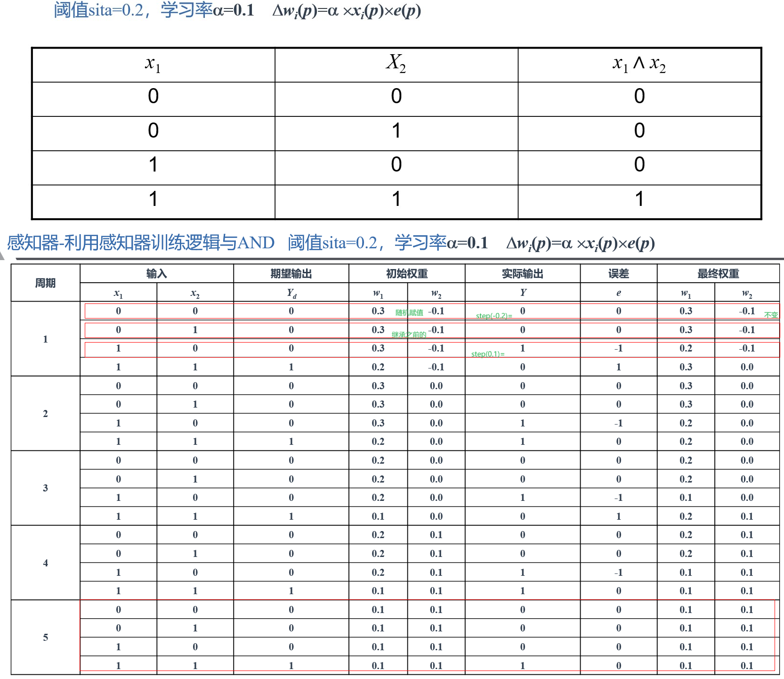Click final w2 value 0.1 in period 3

747,516
